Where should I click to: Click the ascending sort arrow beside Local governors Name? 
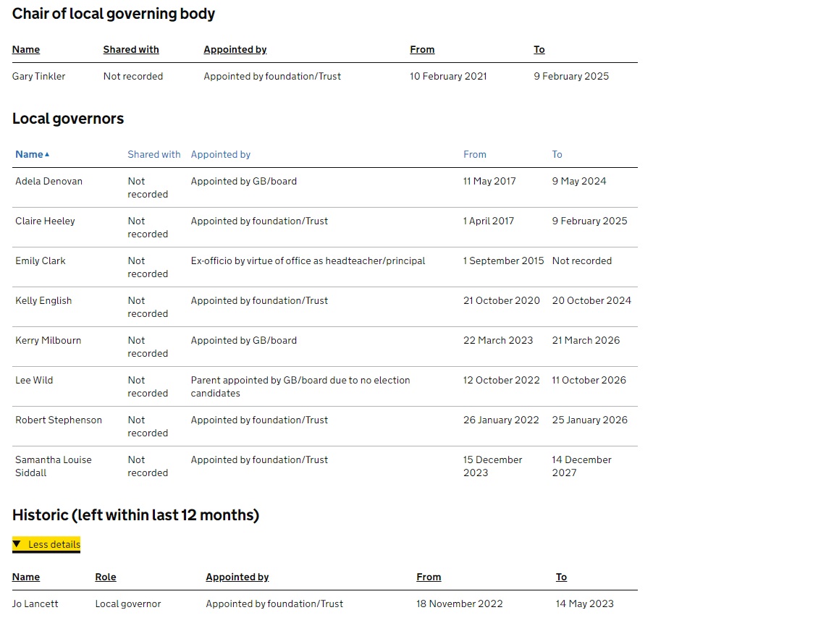[47, 154]
